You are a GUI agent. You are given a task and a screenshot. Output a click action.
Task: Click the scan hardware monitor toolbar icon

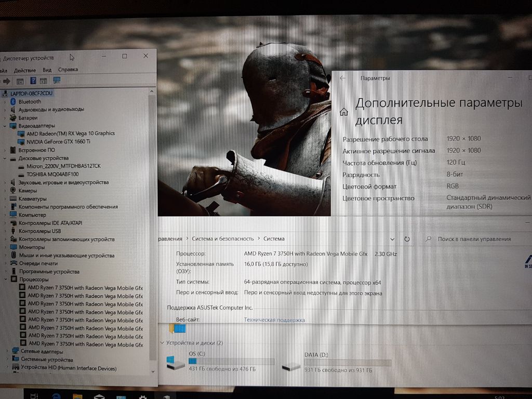coord(57,81)
